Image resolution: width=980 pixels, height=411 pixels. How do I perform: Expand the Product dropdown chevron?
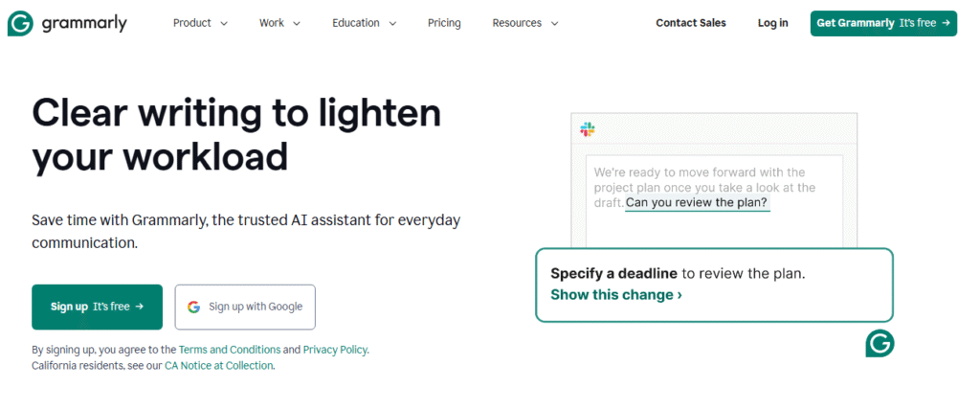pyautogui.click(x=224, y=24)
